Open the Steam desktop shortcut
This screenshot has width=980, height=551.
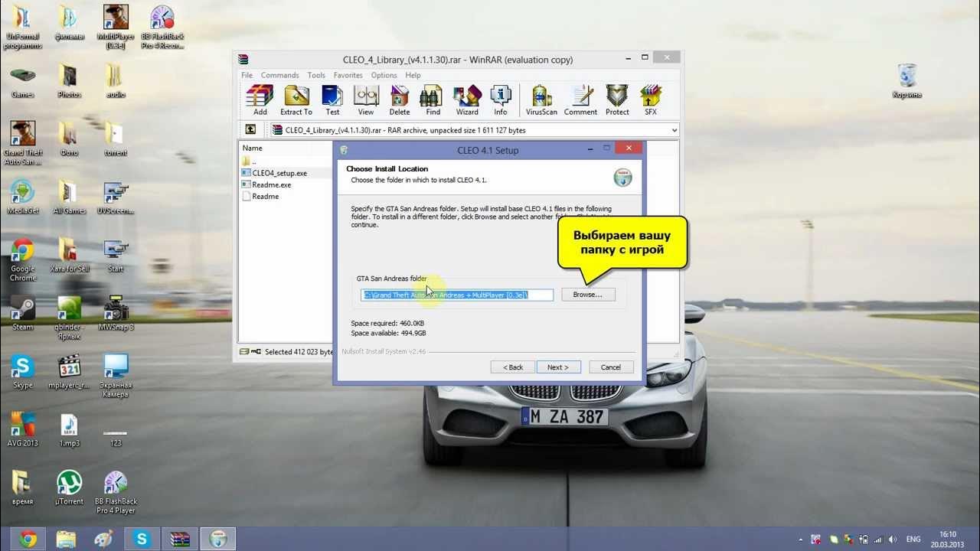(x=23, y=313)
